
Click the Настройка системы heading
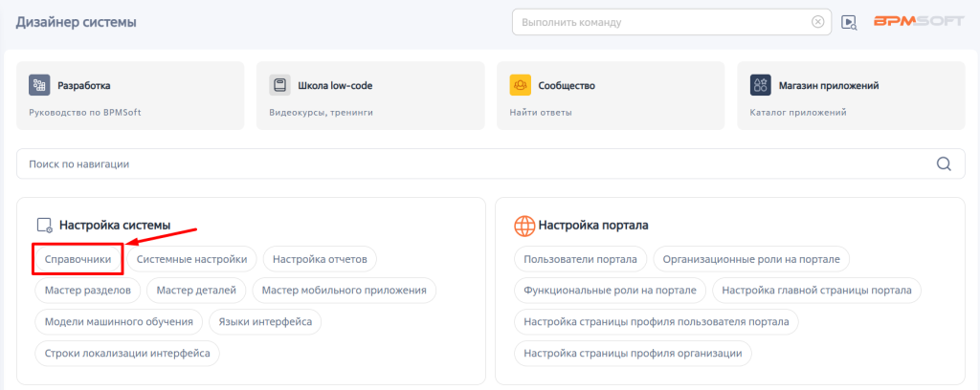pos(115,226)
